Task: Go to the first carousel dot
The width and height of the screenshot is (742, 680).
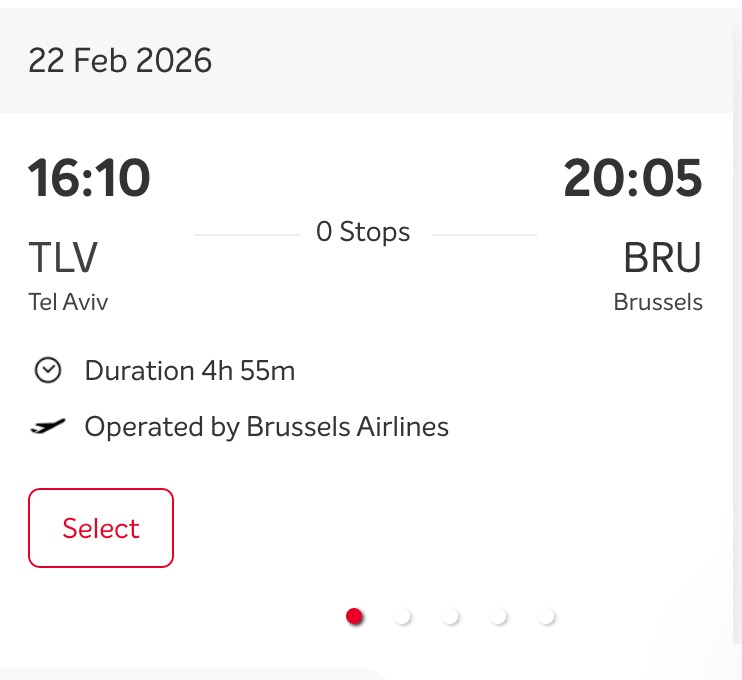Action: point(354,616)
